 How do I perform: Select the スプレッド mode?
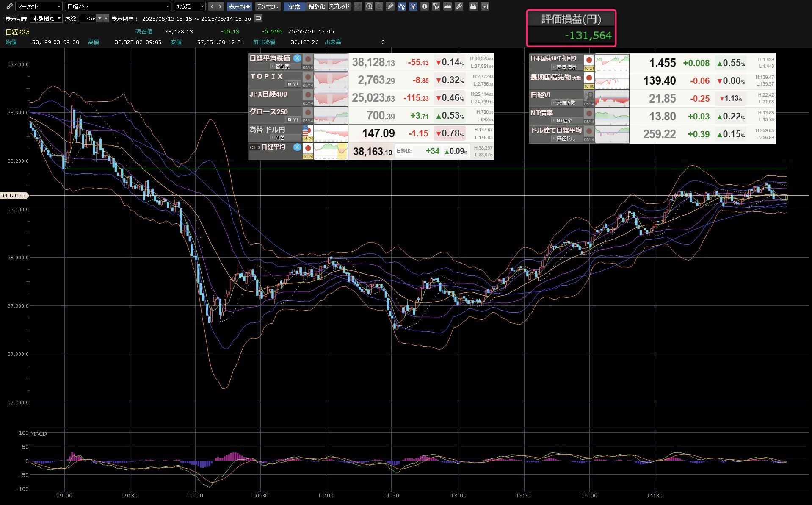click(340, 6)
